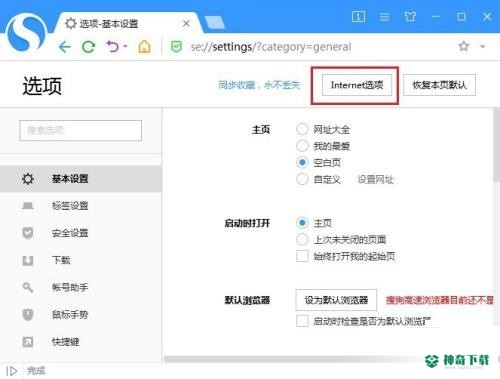500x379 pixels.
Task: Click the gear icon beside 基本设置
Action: point(28,179)
